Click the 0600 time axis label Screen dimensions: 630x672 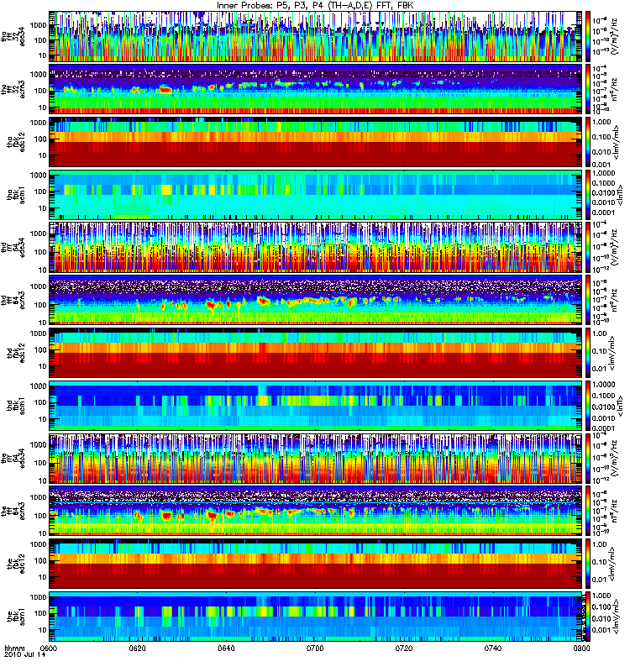pos(49,648)
